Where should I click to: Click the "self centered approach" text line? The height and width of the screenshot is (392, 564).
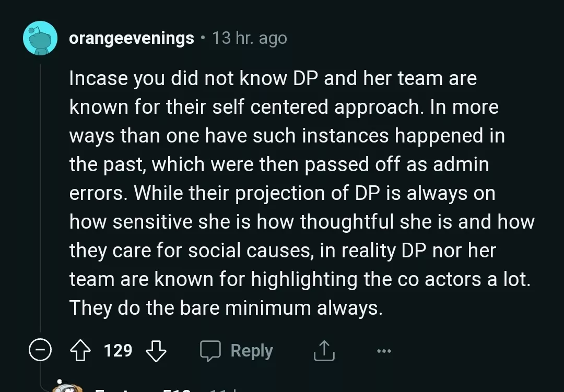coord(284,107)
